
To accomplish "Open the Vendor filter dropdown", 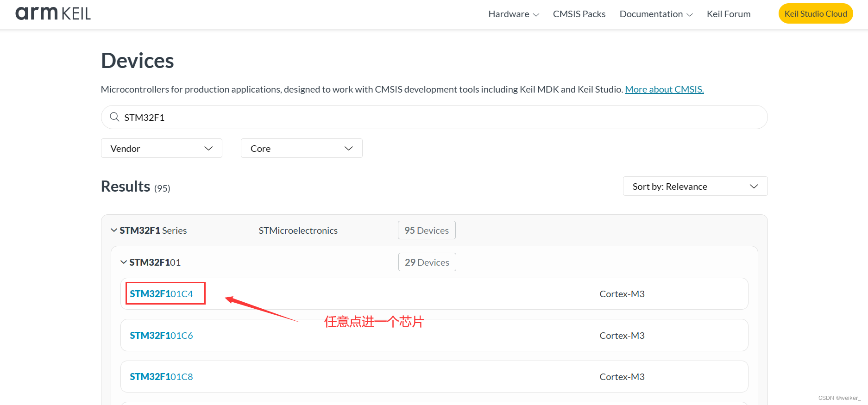I will tap(161, 148).
